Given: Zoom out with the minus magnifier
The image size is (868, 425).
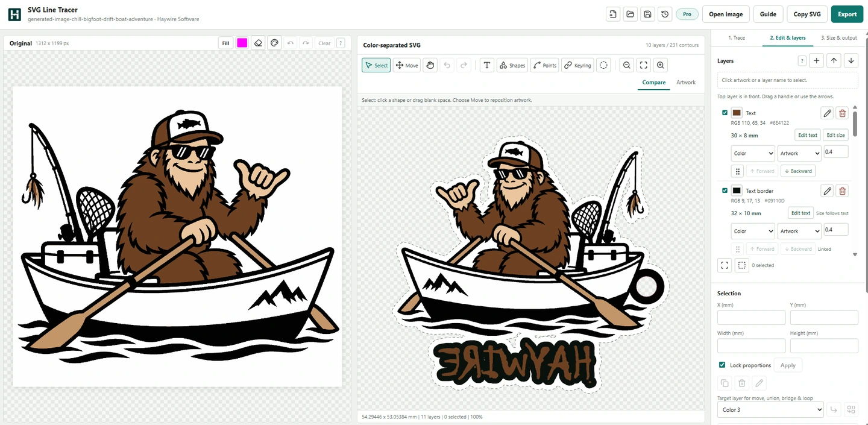Looking at the screenshot, I should (x=627, y=65).
